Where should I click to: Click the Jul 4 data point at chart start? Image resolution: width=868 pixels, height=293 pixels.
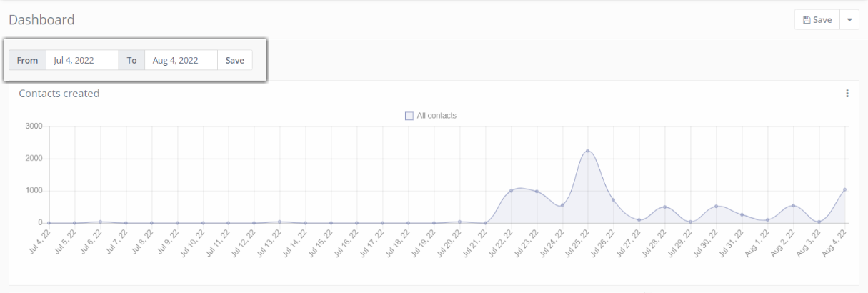[49, 223]
